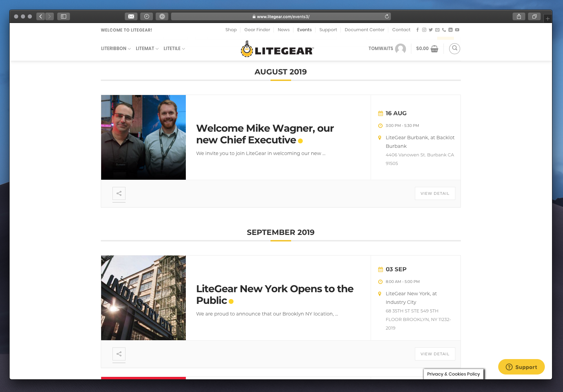Screen dimensions: 563x392
Task: Click the 1Password extension icon
Action: [162, 16]
